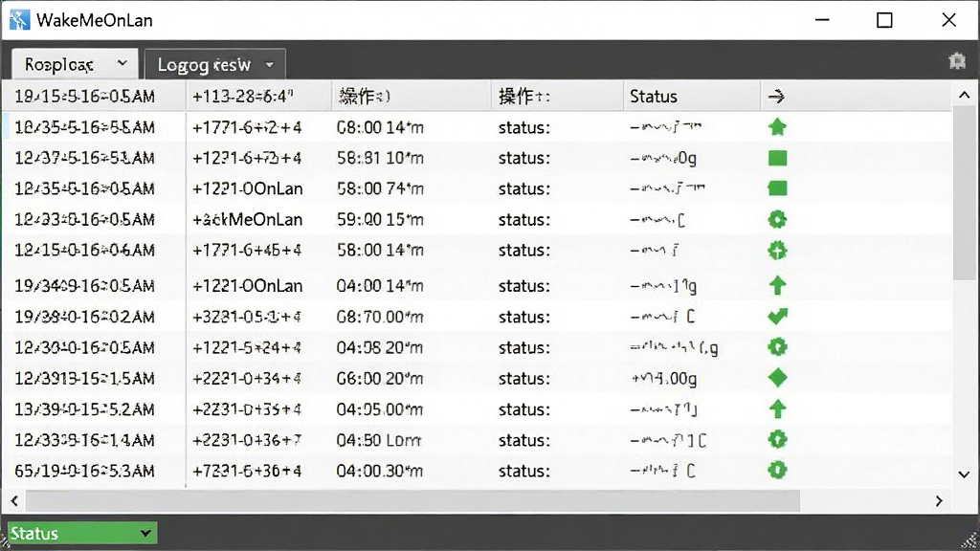Open the green Status dropdown at the bottom
Image resolution: width=980 pixels, height=551 pixels.
[82, 534]
